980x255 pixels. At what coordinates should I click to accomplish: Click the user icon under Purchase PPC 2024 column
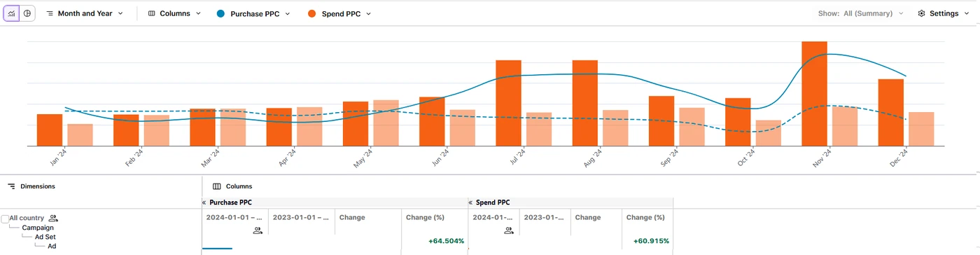pyautogui.click(x=257, y=230)
